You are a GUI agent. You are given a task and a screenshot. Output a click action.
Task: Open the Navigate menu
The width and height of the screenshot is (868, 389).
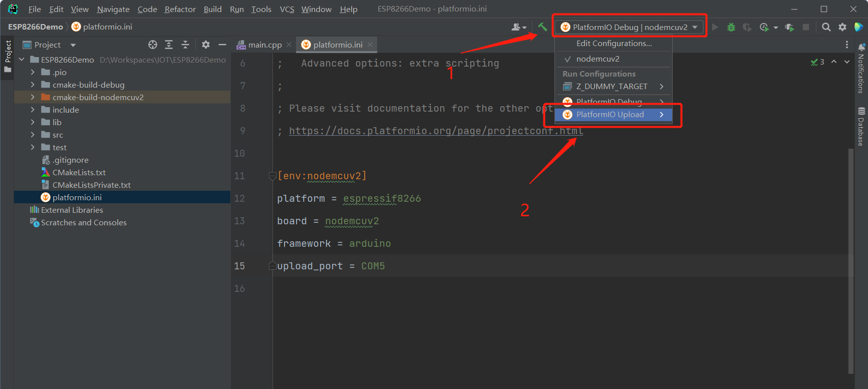(x=113, y=9)
